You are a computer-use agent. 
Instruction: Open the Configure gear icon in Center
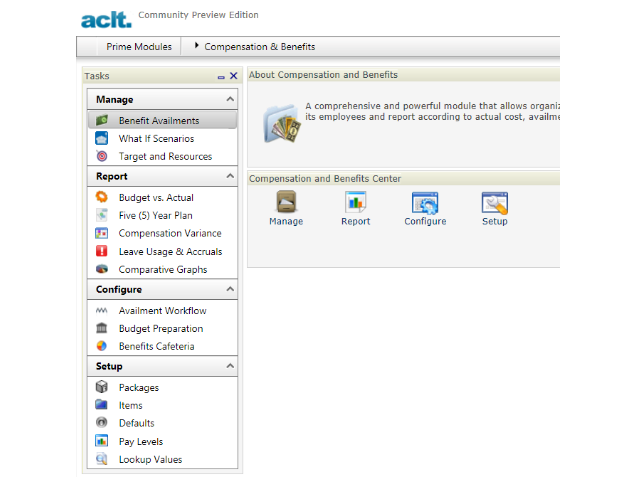point(425,202)
